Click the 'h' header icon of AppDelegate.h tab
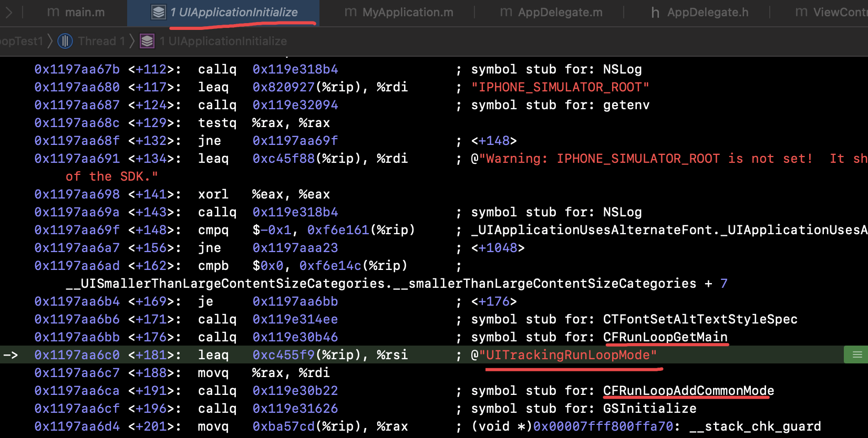868x438 pixels. click(x=655, y=13)
